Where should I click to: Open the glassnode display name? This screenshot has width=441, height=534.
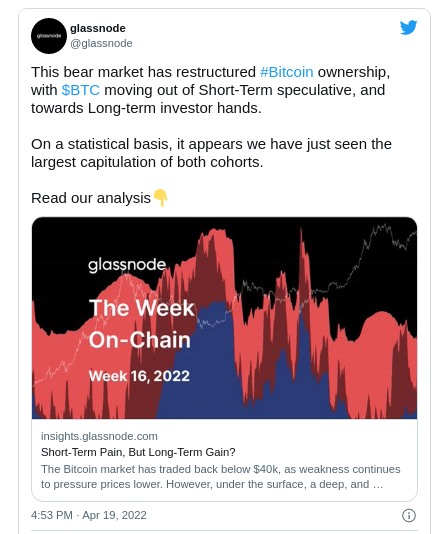[x=98, y=28]
